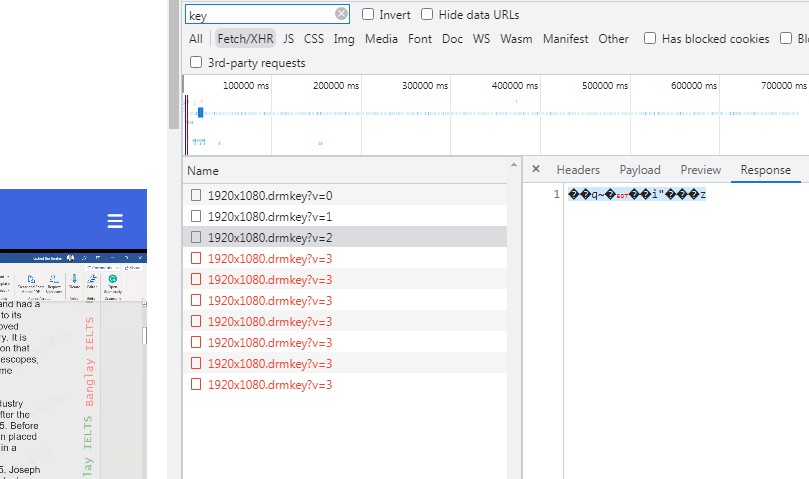The image size is (809, 479).
Task: Sort requests with the Name column arrow
Action: point(513,165)
